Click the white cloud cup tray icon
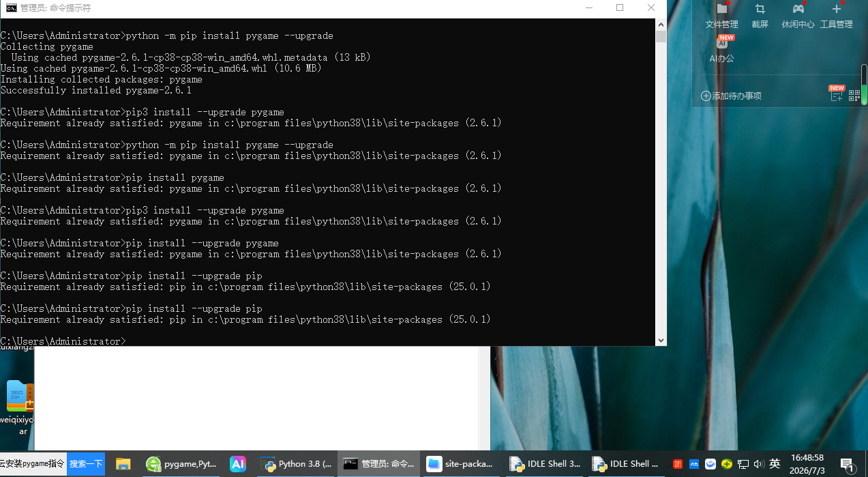The height and width of the screenshot is (477, 868). (710, 464)
